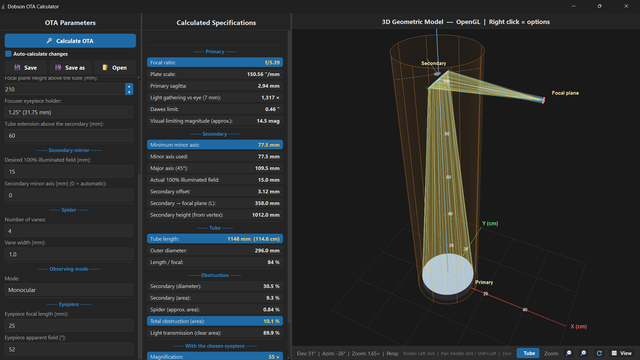Click the Secondary height (from vertex) row
The image size is (640, 360).
pyautogui.click(x=215, y=215)
